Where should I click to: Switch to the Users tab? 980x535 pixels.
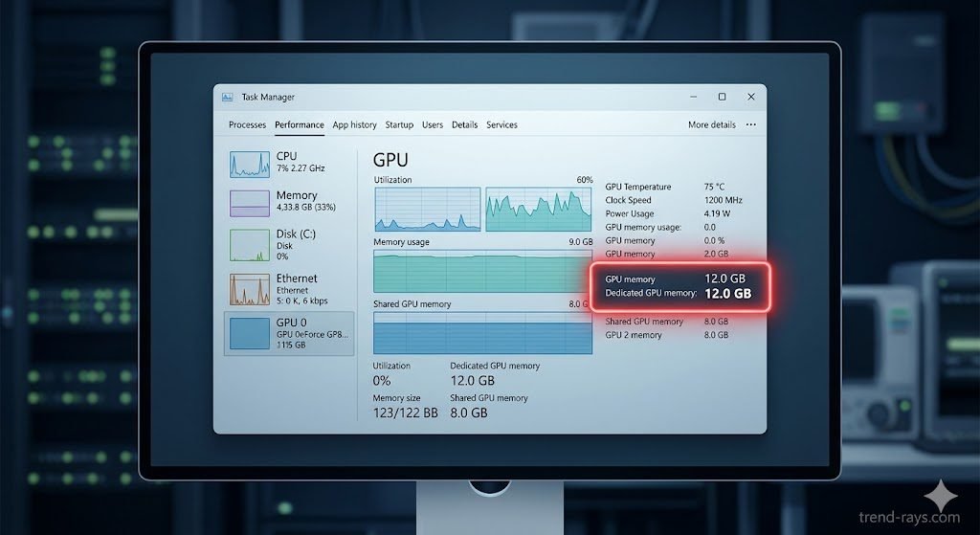[432, 125]
